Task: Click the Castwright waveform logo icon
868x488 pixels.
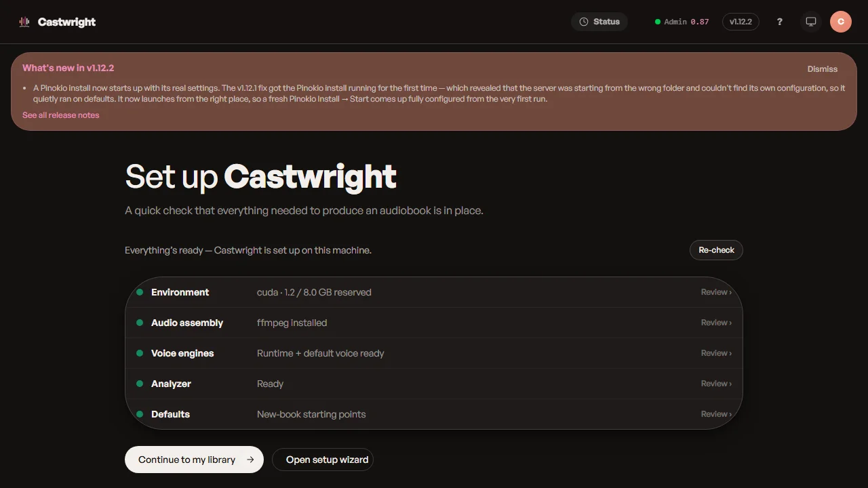Action: tap(24, 22)
